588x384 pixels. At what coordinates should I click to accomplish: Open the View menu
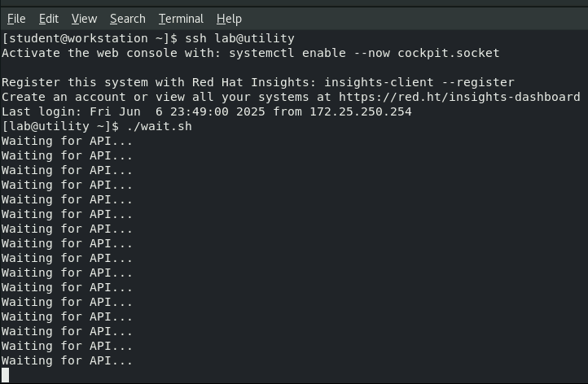(84, 18)
